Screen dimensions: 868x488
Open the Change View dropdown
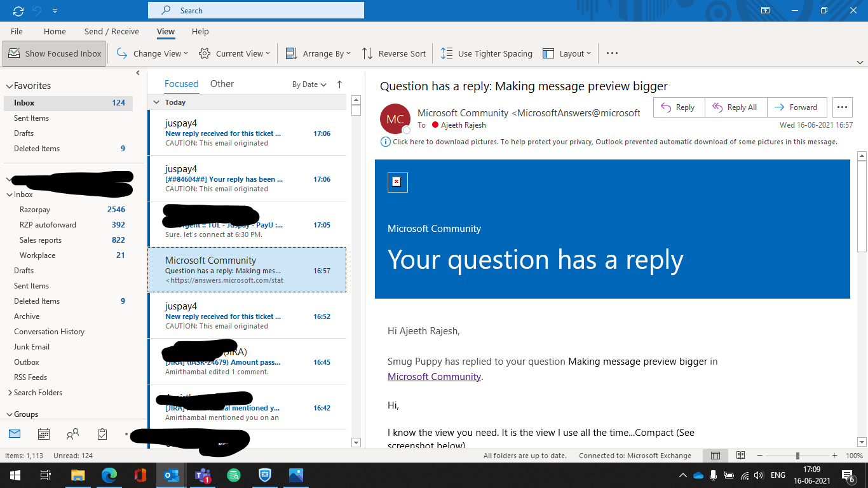click(x=152, y=54)
